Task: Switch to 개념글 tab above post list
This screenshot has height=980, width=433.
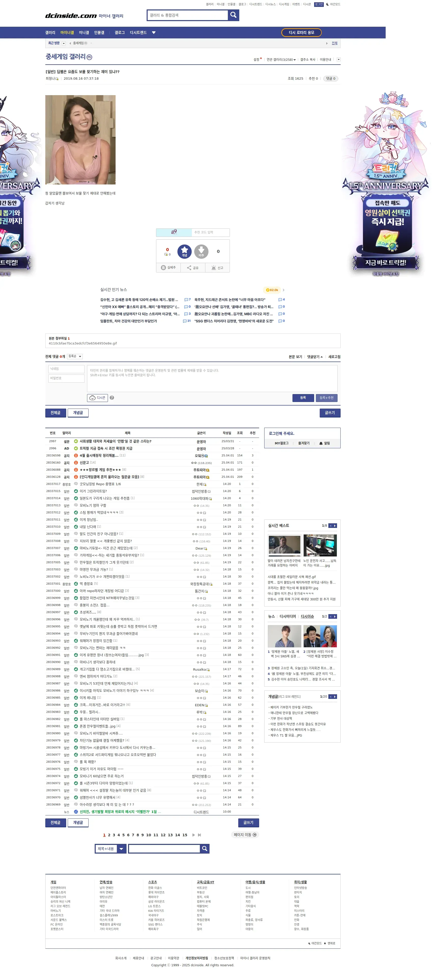Action: [x=78, y=413]
